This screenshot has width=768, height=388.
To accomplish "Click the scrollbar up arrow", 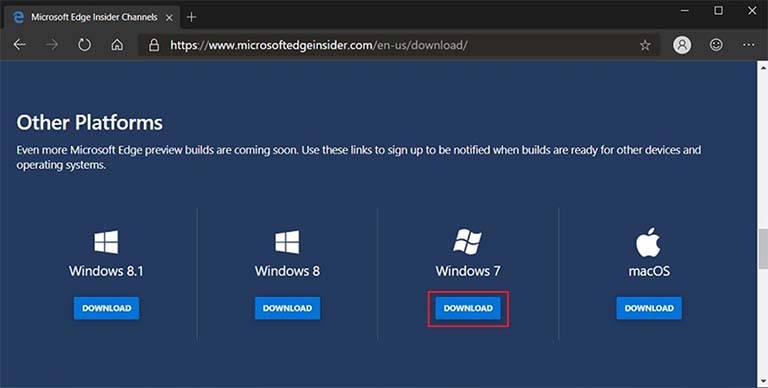I will (x=763, y=68).
